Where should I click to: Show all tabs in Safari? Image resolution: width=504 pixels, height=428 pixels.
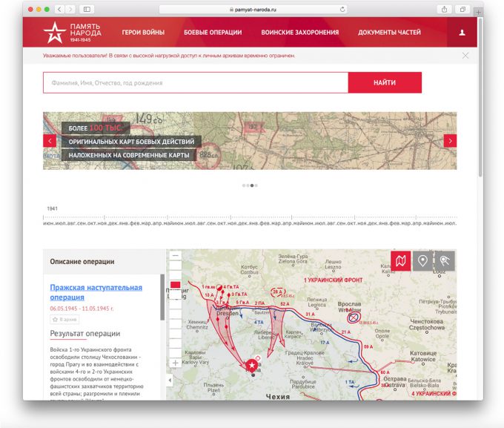[462, 10]
